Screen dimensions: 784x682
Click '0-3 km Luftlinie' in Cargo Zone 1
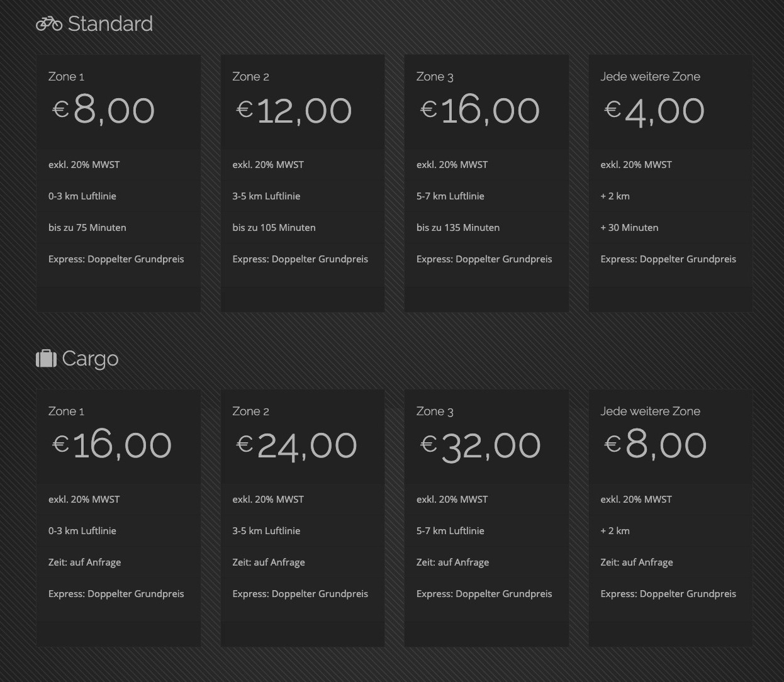[x=82, y=531]
